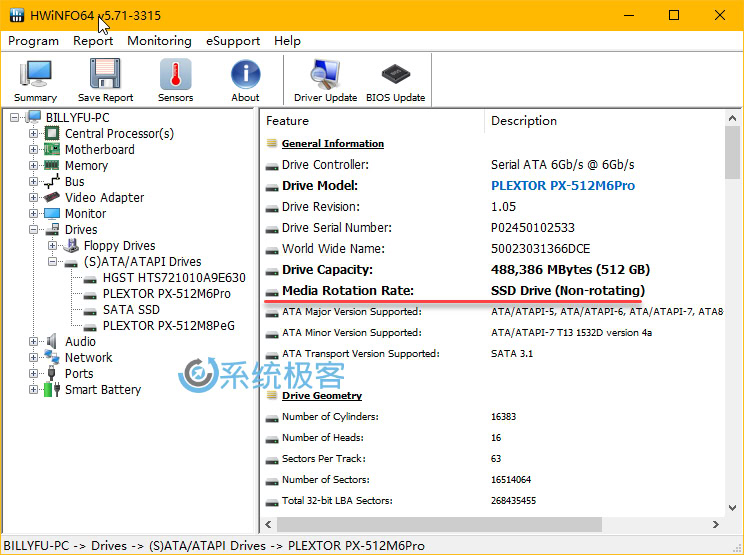744x555 pixels.
Task: Click the BILLYFU-PC computer icon
Action: coord(33,117)
